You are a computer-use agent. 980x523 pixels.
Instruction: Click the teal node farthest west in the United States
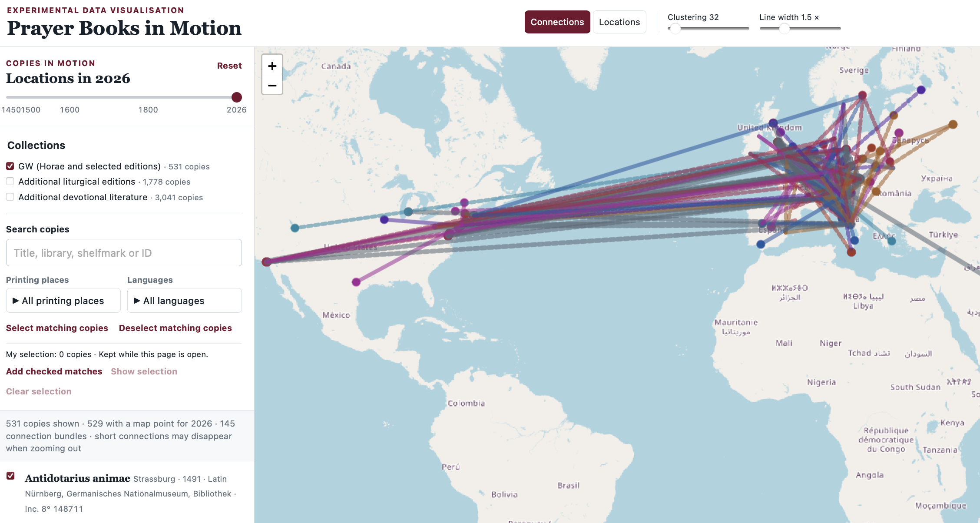[x=295, y=228]
